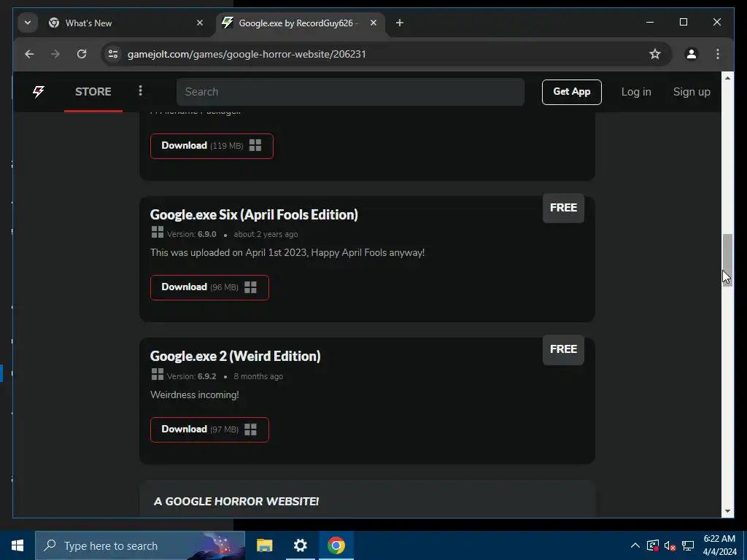Viewport: 747px width, 560px height.
Task: Click the page scrollbar thumb
Action: pos(727,260)
